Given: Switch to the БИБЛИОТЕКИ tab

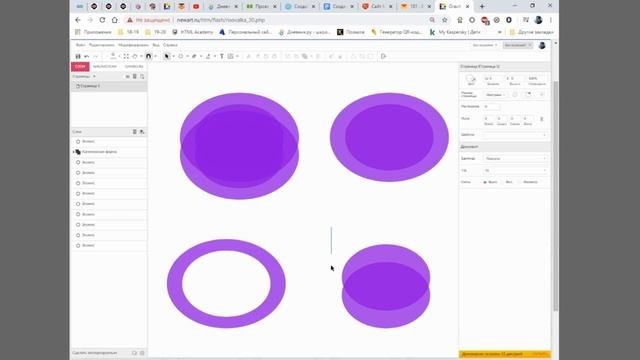Looking at the screenshot, I should [104, 67].
